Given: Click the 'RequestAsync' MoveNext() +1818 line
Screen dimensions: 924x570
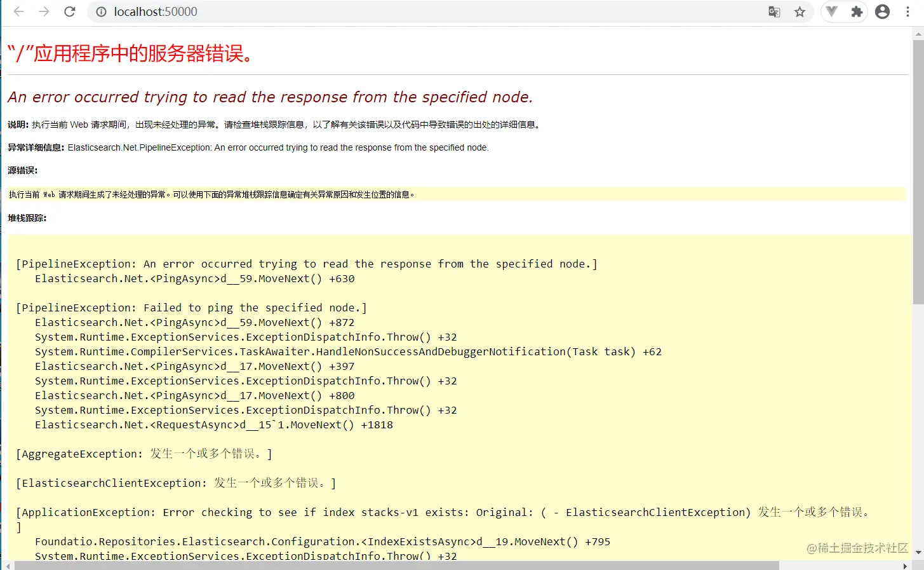Looking at the screenshot, I should tap(214, 424).
